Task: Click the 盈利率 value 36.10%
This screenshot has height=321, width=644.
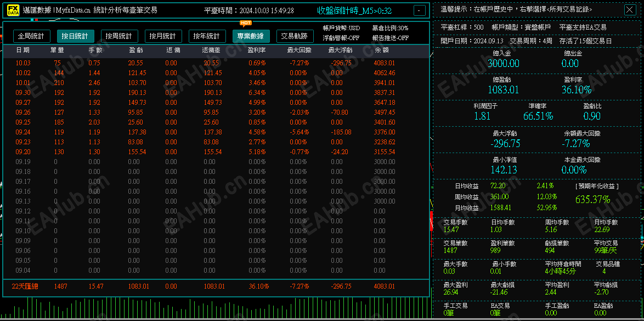Action: 576,89
